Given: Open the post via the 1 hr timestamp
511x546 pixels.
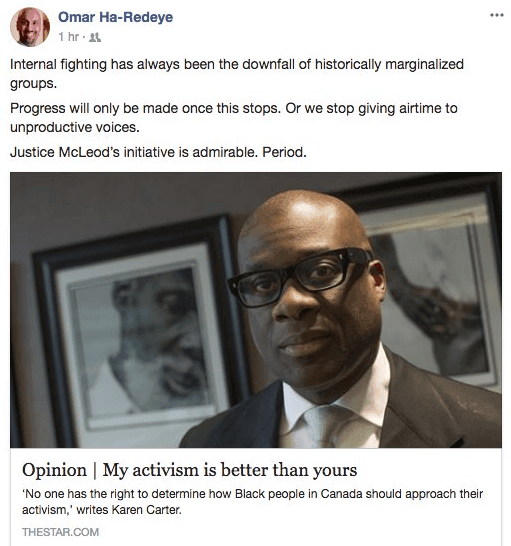Looking at the screenshot, I should 69,37.
